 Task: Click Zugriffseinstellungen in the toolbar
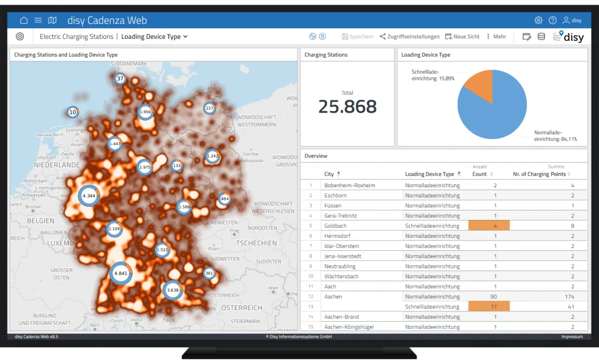[410, 36]
